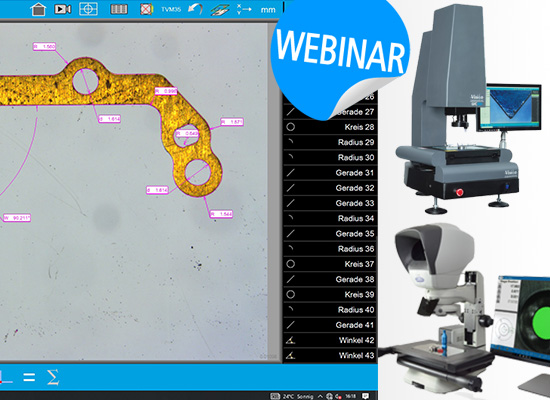The image size is (550, 400).
Task: Click the TVM35 label in the toolbar
Action: (x=171, y=9)
